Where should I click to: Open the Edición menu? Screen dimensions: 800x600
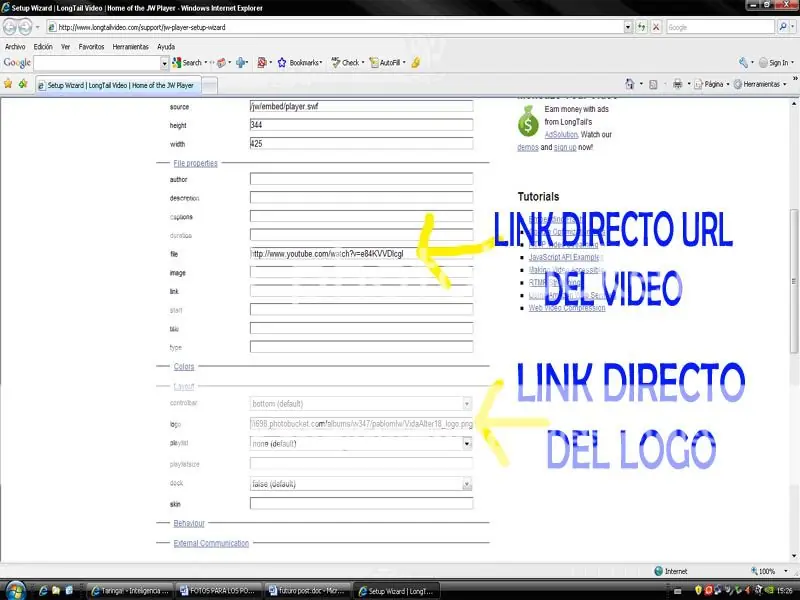[43, 46]
